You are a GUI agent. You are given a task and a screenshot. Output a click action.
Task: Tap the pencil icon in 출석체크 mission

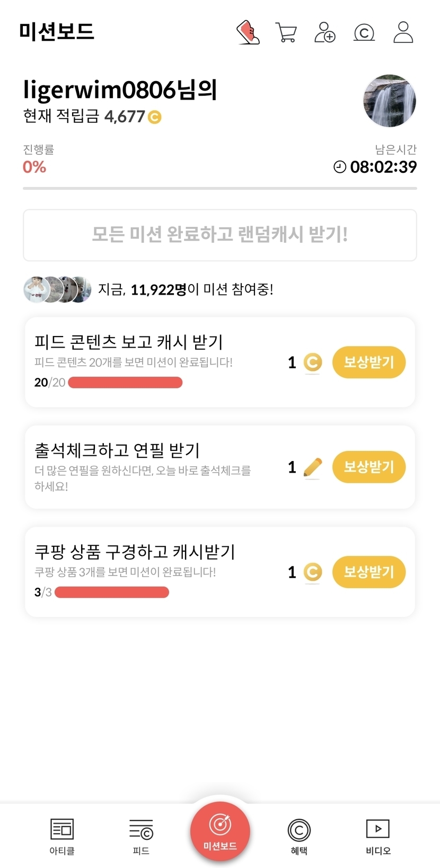(313, 467)
